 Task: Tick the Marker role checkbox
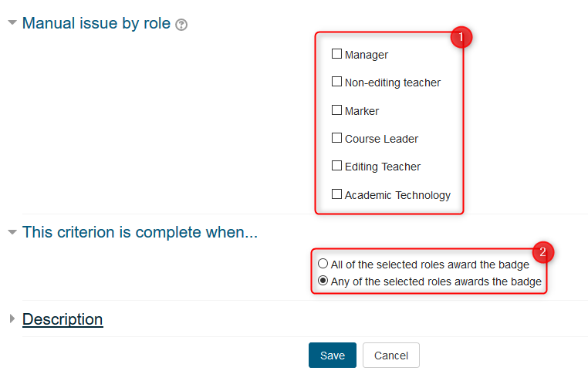[x=336, y=110]
